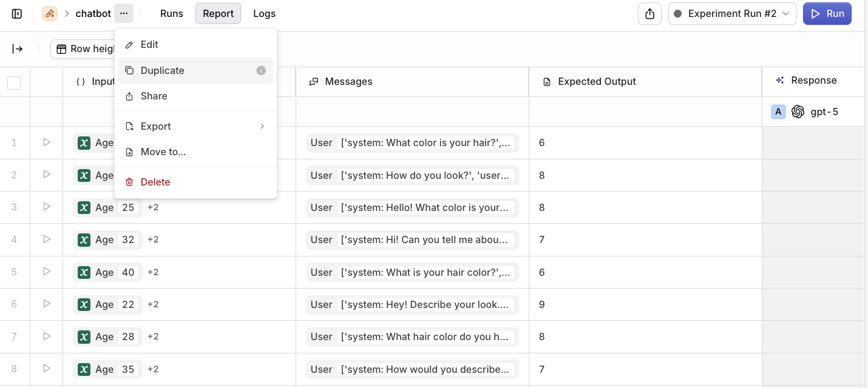Viewport: 868px width, 388px height.
Task: Switch to the Runs tab
Action: (x=172, y=13)
